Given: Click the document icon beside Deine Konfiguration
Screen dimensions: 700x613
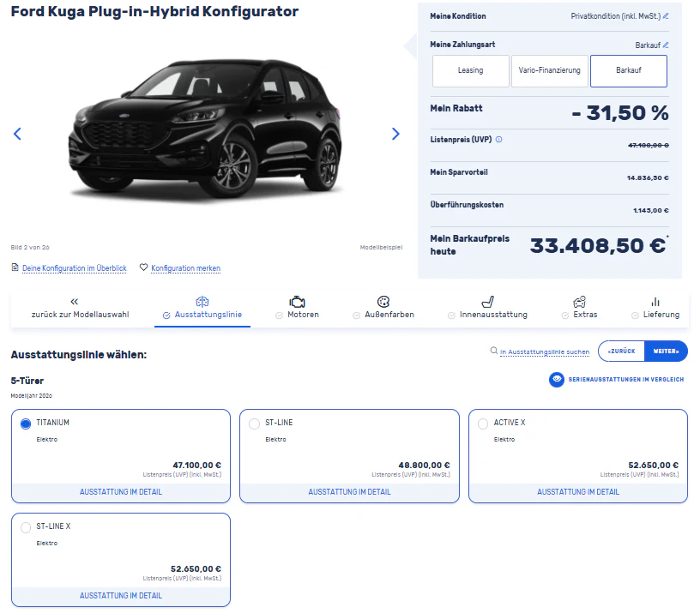Looking at the screenshot, I should (15, 267).
